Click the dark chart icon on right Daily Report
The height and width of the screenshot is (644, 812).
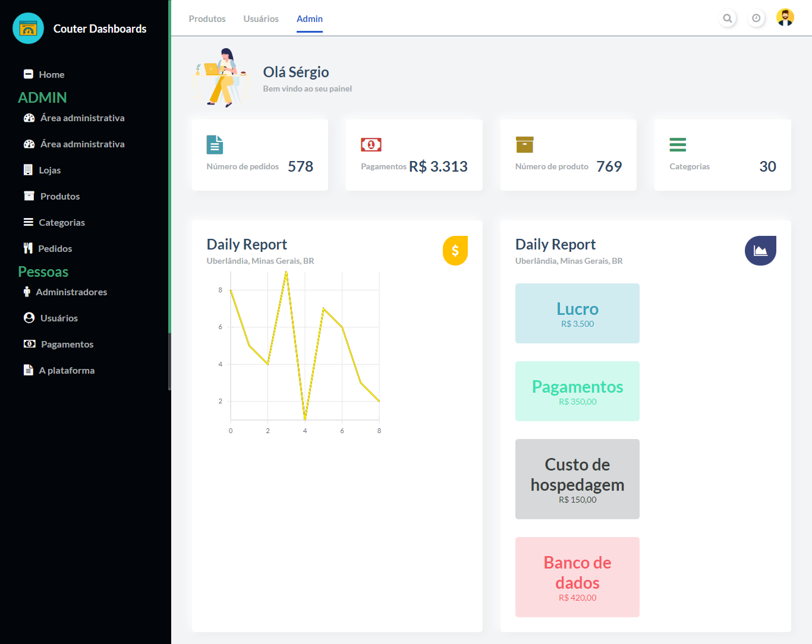760,251
